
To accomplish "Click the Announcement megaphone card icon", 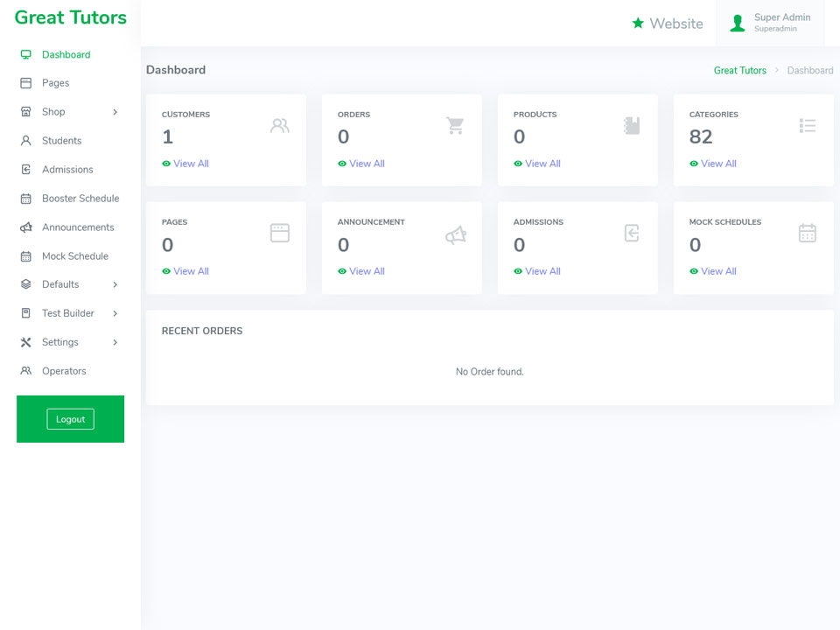I will click(x=456, y=234).
